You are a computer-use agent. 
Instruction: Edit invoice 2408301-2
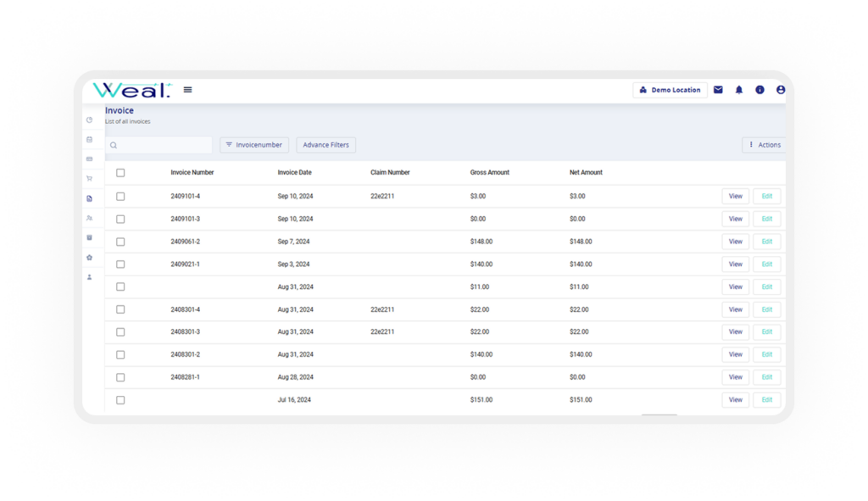click(766, 355)
